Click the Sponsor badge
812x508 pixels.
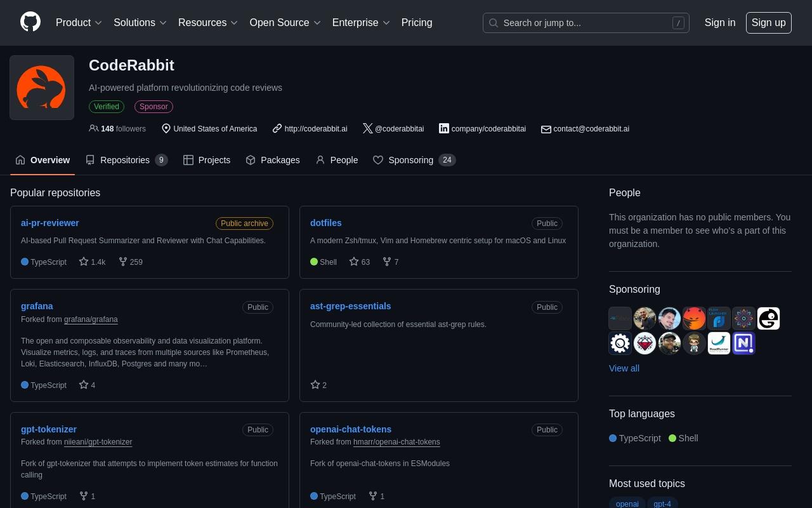tap(154, 107)
